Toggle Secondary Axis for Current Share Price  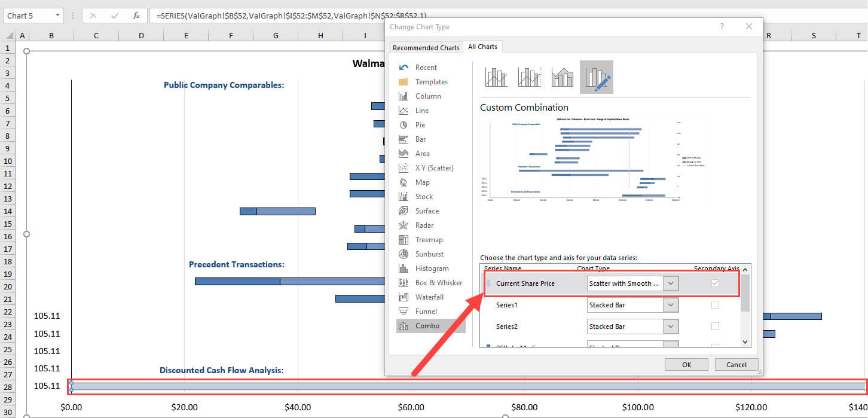point(715,282)
